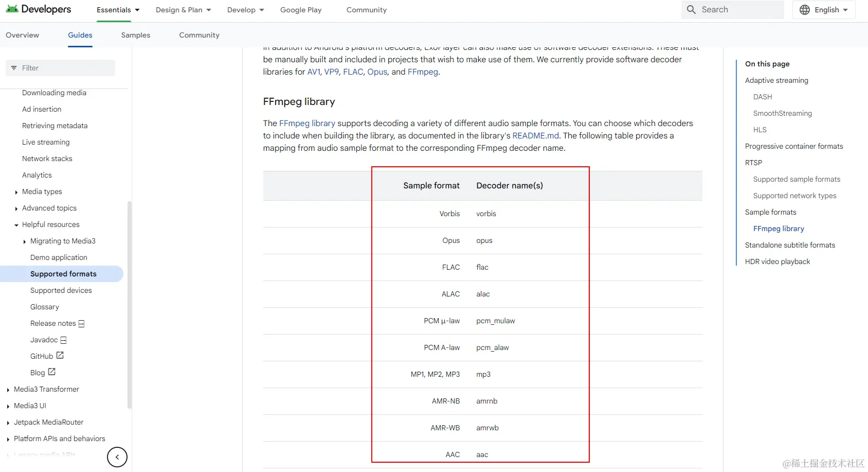Open the Design & Plan dropdown
868x472 pixels.
point(184,10)
